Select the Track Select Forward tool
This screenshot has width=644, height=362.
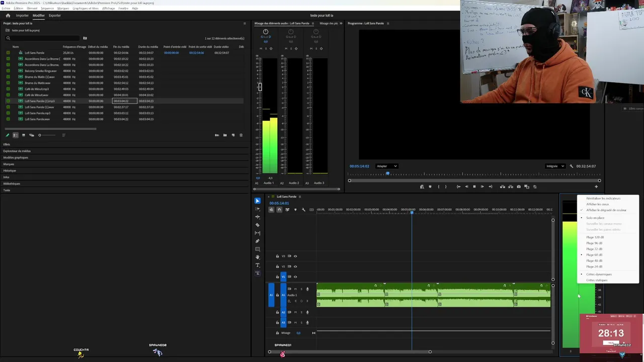pos(258,209)
